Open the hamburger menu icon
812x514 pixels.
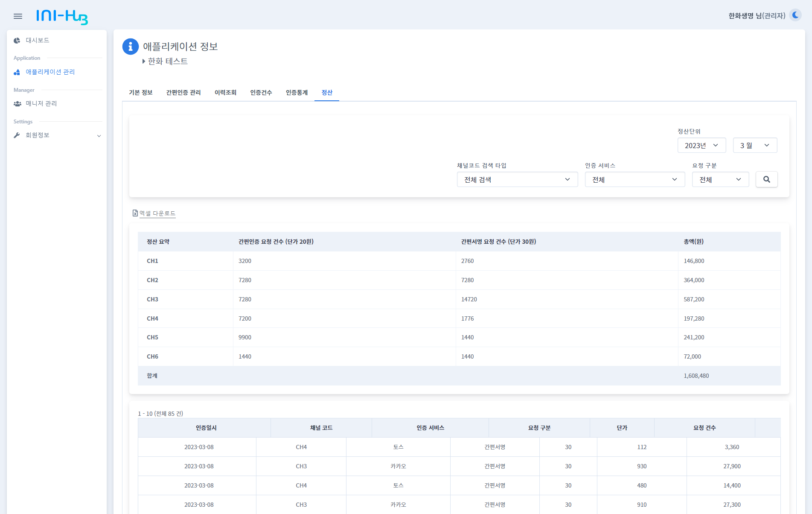click(x=18, y=16)
